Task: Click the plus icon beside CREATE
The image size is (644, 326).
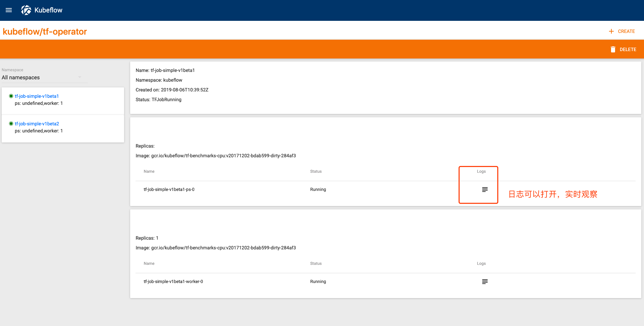Action: pyautogui.click(x=611, y=31)
